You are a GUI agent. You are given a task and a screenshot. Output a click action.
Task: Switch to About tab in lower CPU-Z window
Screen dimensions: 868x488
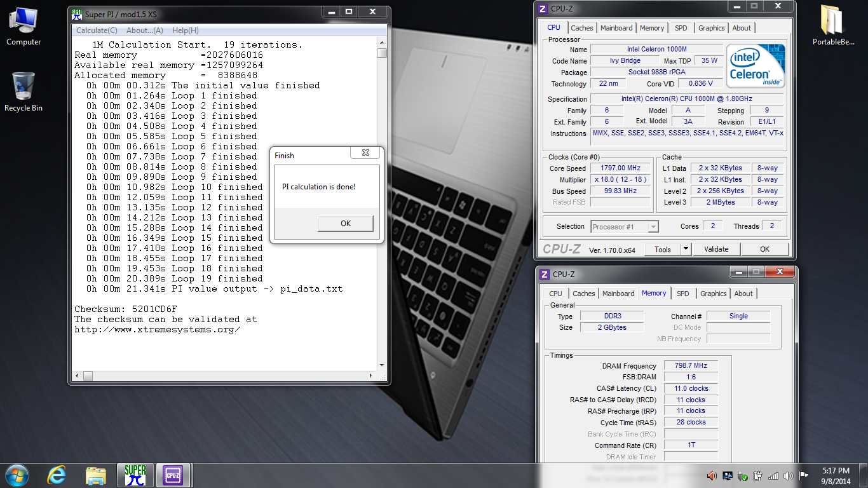click(743, 294)
